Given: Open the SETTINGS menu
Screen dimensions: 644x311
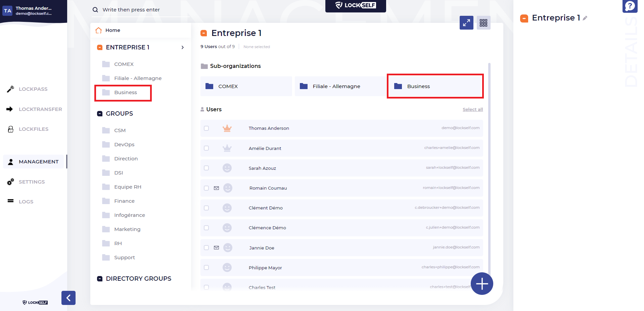Looking at the screenshot, I should click(x=32, y=182).
